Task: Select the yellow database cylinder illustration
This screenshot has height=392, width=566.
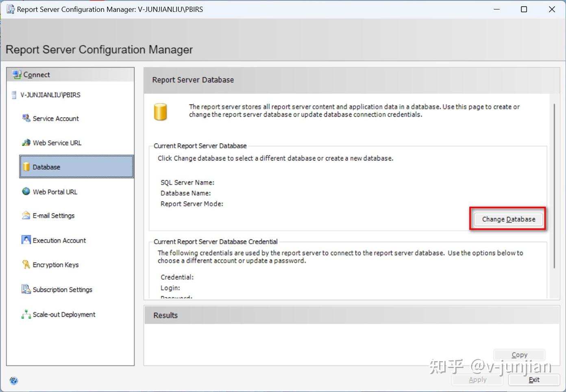Action: pos(161,111)
